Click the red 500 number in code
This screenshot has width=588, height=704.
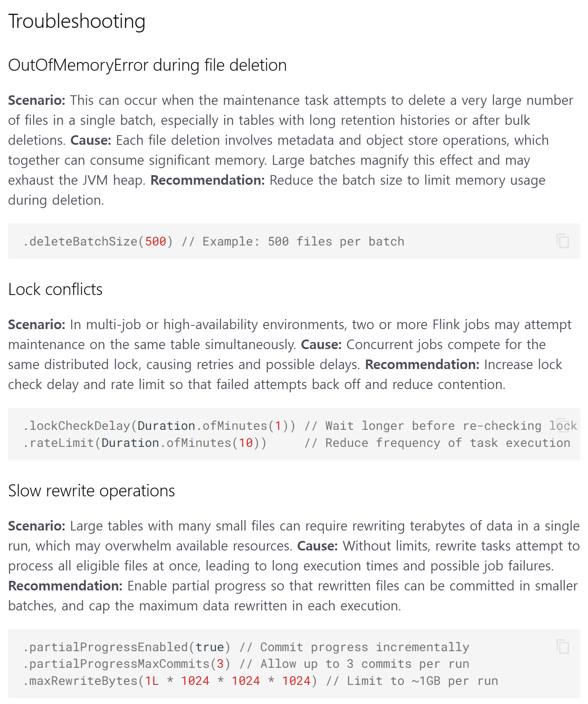156,241
